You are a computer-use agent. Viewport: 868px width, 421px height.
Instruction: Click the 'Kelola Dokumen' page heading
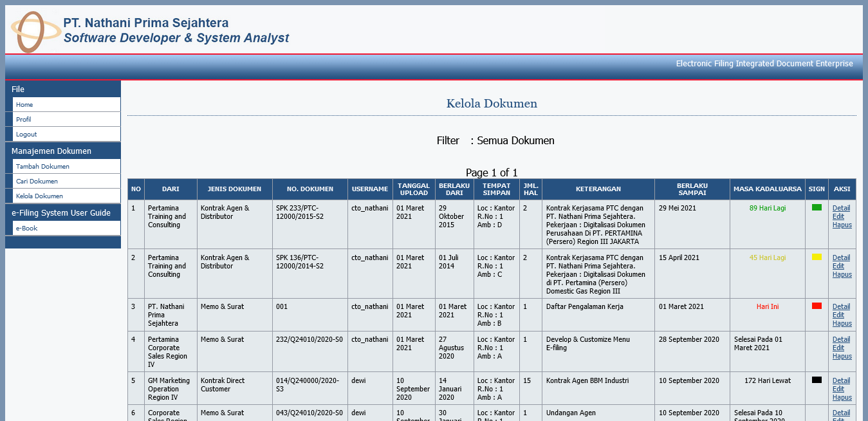pyautogui.click(x=492, y=103)
